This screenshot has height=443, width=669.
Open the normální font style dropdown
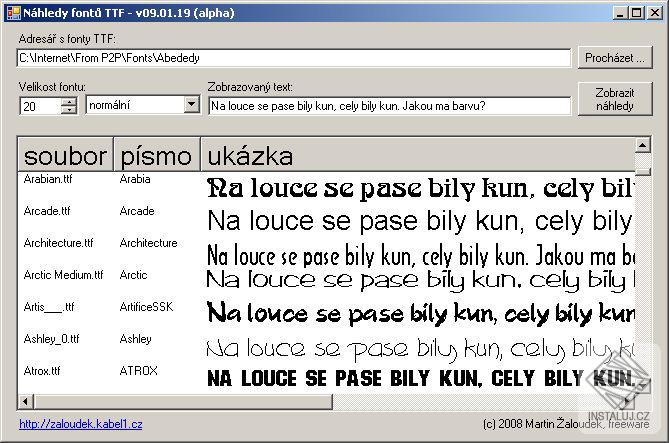(192, 105)
